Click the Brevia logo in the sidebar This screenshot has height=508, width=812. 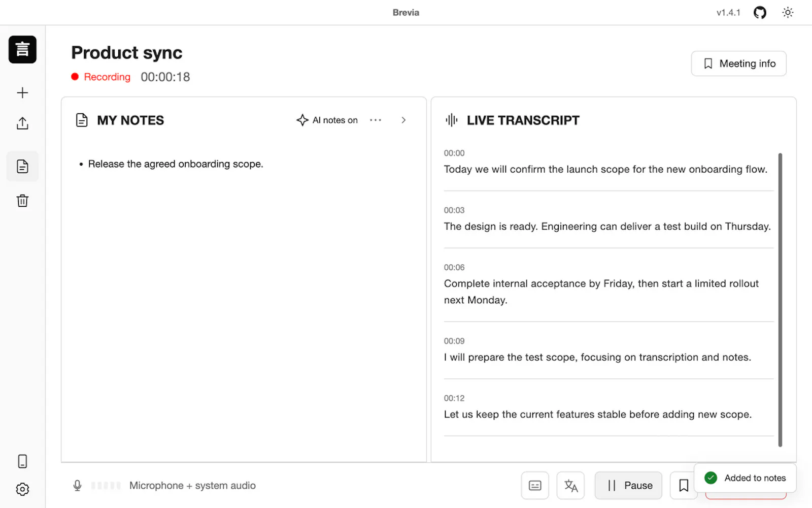(x=22, y=49)
